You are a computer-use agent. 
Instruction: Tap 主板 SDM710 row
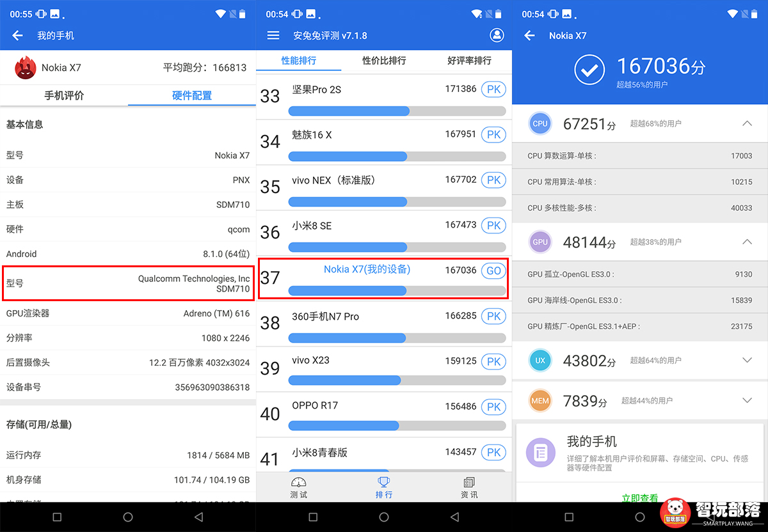coord(128,205)
